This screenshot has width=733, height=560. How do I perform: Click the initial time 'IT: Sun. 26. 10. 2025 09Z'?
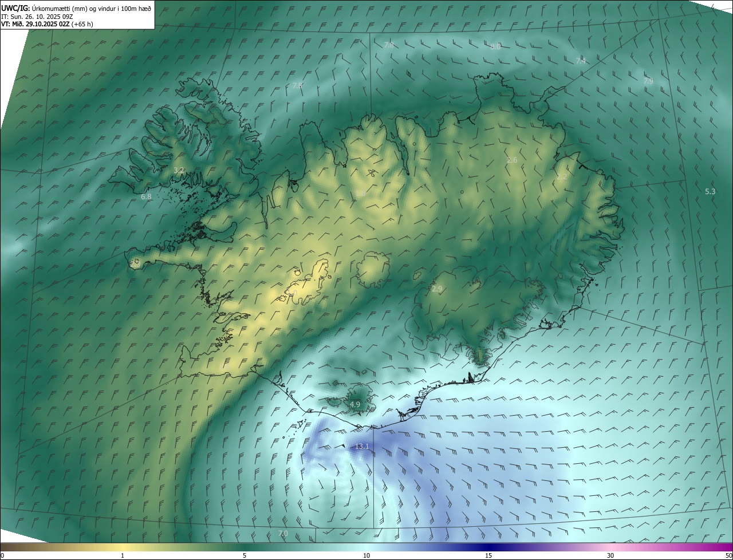(37, 16)
